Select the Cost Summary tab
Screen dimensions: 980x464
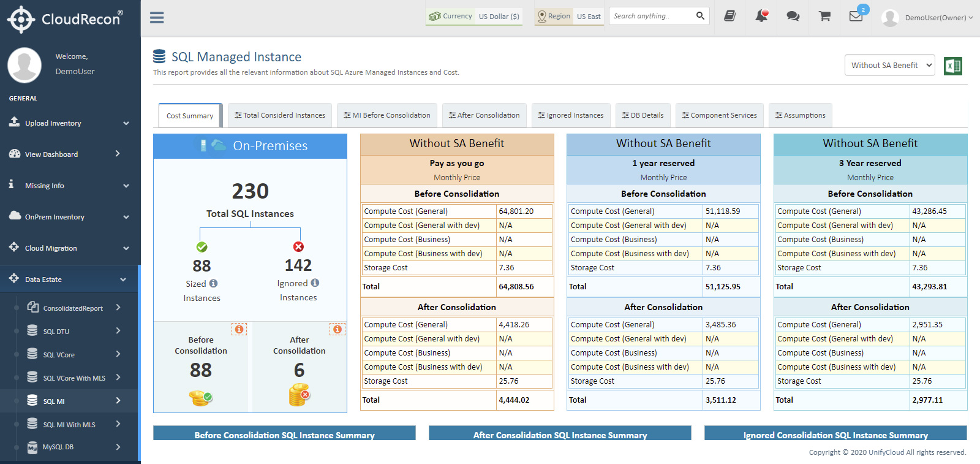click(190, 115)
